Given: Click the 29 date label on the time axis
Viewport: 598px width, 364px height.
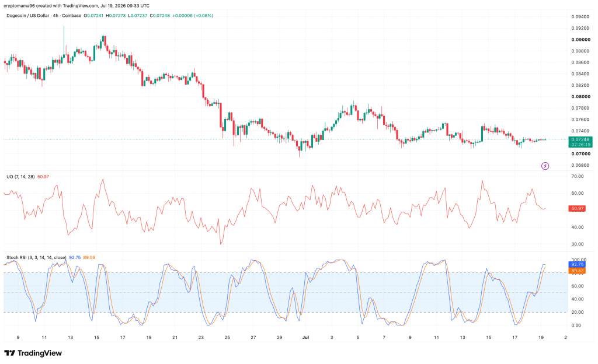Looking at the screenshot, I should pos(280,337).
